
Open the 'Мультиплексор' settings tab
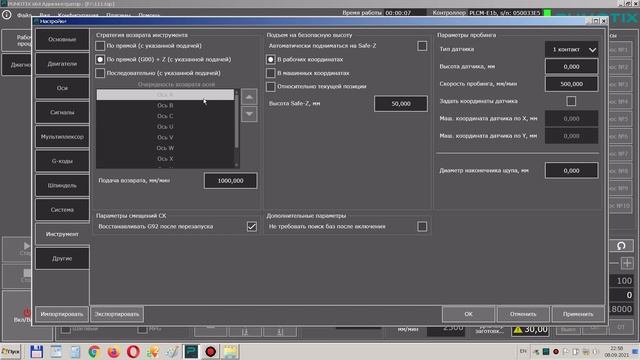(x=62, y=137)
